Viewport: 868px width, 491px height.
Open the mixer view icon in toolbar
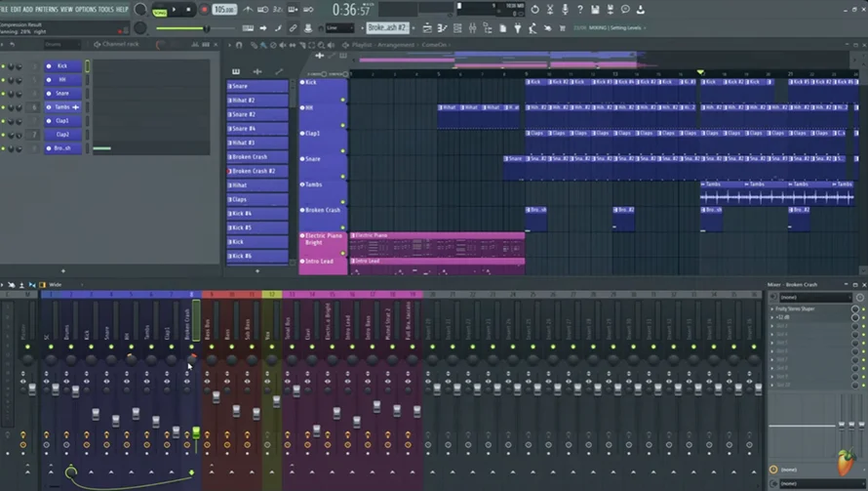point(473,28)
